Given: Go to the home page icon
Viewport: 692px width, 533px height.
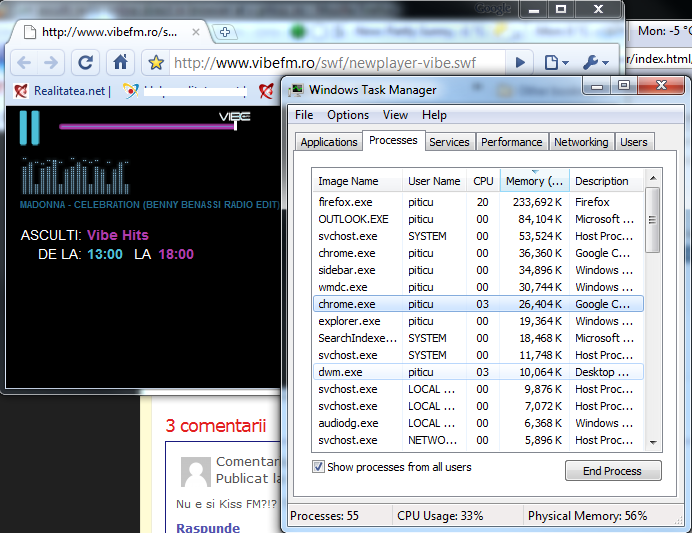Looking at the screenshot, I should tap(120, 63).
